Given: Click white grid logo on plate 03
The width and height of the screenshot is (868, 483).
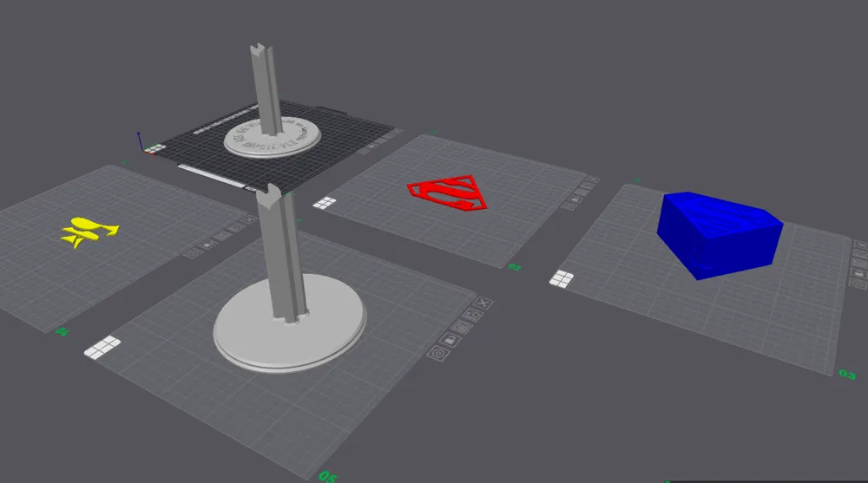Looking at the screenshot, I should pos(562,279).
